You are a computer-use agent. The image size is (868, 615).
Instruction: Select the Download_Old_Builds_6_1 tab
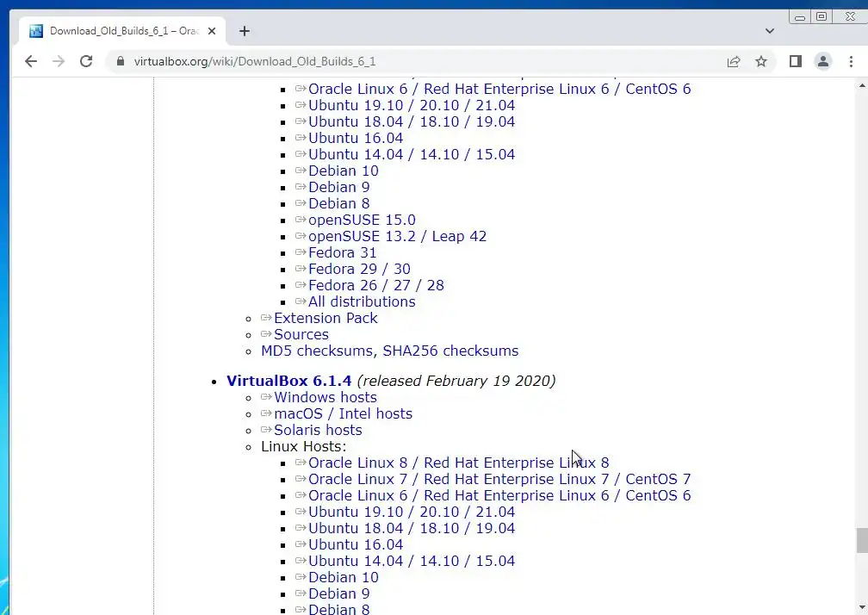tap(123, 31)
